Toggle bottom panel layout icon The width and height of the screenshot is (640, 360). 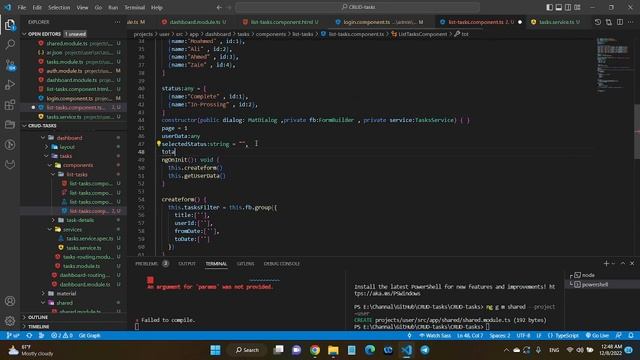(559, 7)
